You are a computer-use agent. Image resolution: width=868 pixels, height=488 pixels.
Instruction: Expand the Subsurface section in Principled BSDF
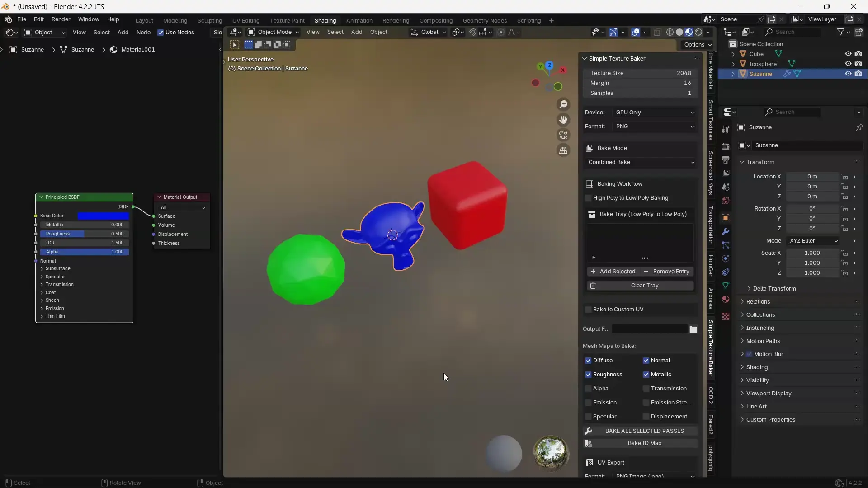58,269
